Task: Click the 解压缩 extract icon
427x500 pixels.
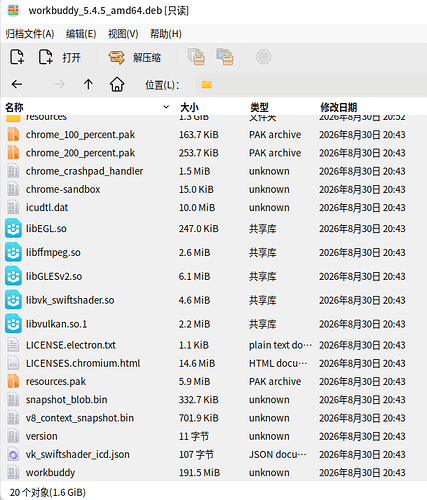Action: [x=116, y=57]
